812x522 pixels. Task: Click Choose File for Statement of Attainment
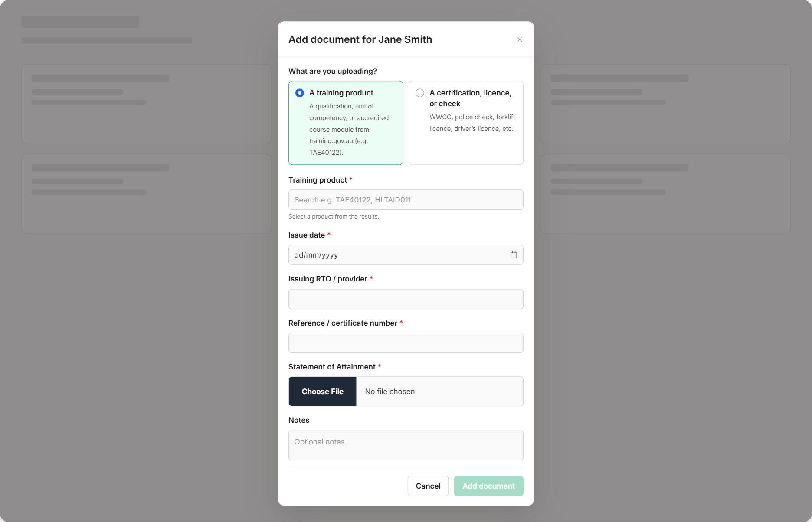(x=323, y=391)
